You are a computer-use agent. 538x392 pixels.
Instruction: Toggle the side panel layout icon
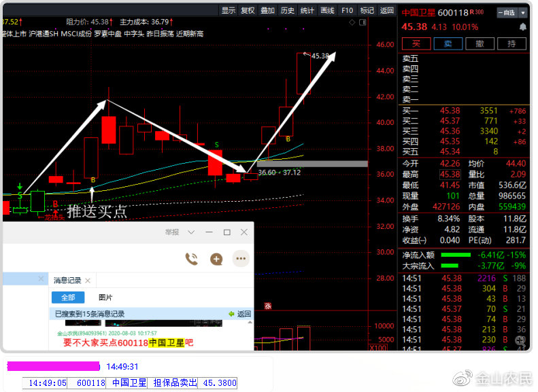(363, 22)
